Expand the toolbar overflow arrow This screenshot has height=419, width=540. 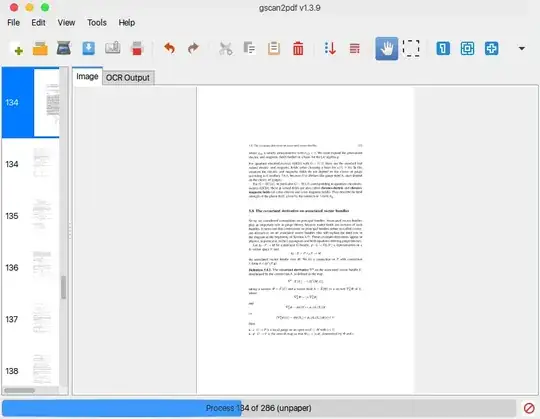(x=522, y=49)
